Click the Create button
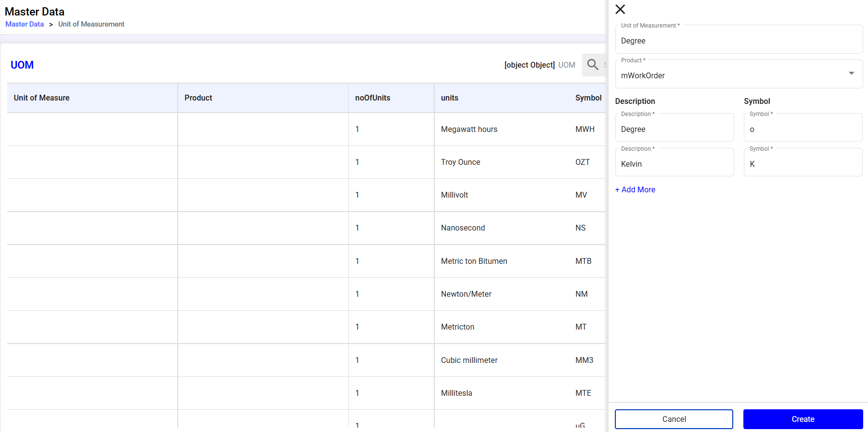Image resolution: width=868 pixels, height=432 pixels. coord(802,419)
